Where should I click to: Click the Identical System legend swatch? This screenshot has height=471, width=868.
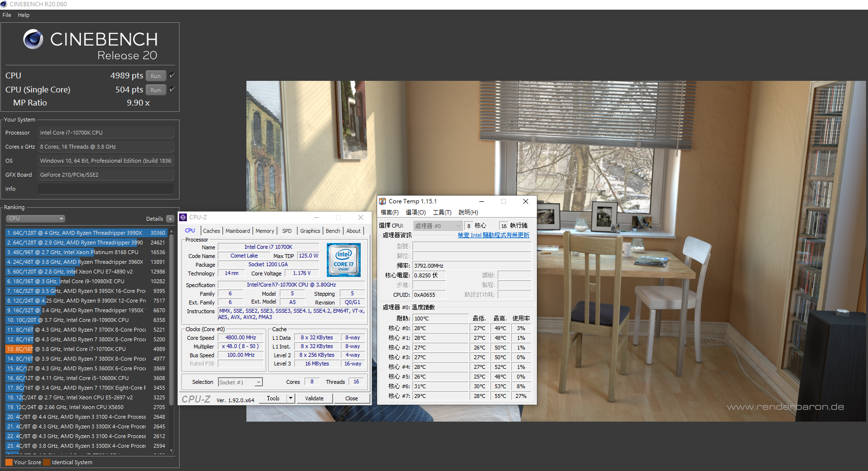(46, 462)
